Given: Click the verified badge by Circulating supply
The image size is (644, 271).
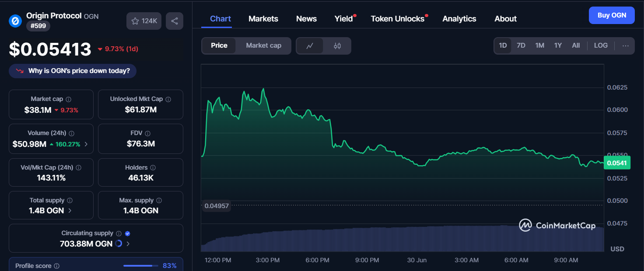Looking at the screenshot, I should click(x=127, y=233).
